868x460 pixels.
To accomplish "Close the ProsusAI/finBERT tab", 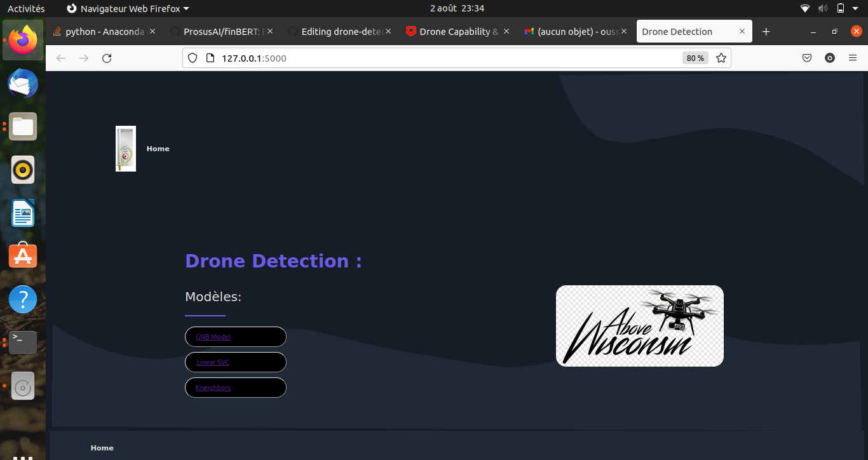I will 270,31.
